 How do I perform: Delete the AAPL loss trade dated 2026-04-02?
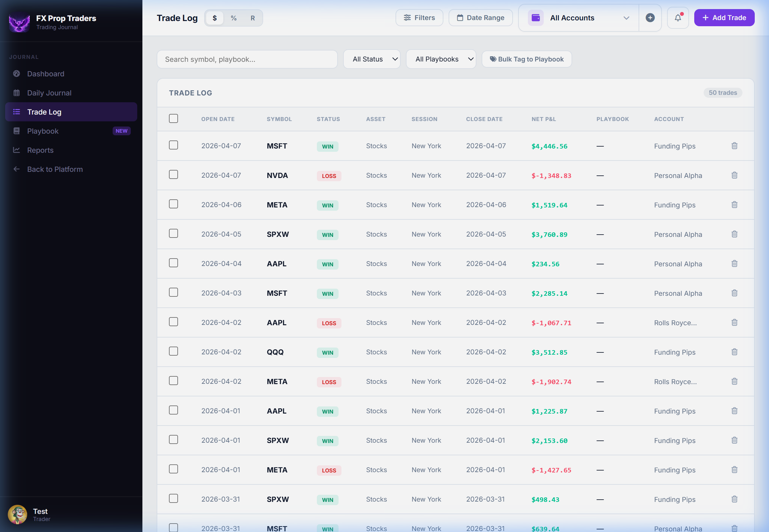(734, 323)
